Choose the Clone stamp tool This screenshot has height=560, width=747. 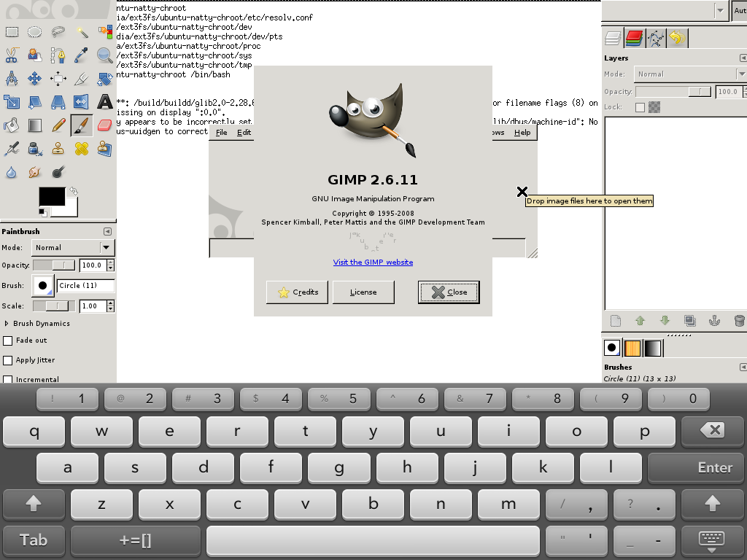click(x=58, y=149)
